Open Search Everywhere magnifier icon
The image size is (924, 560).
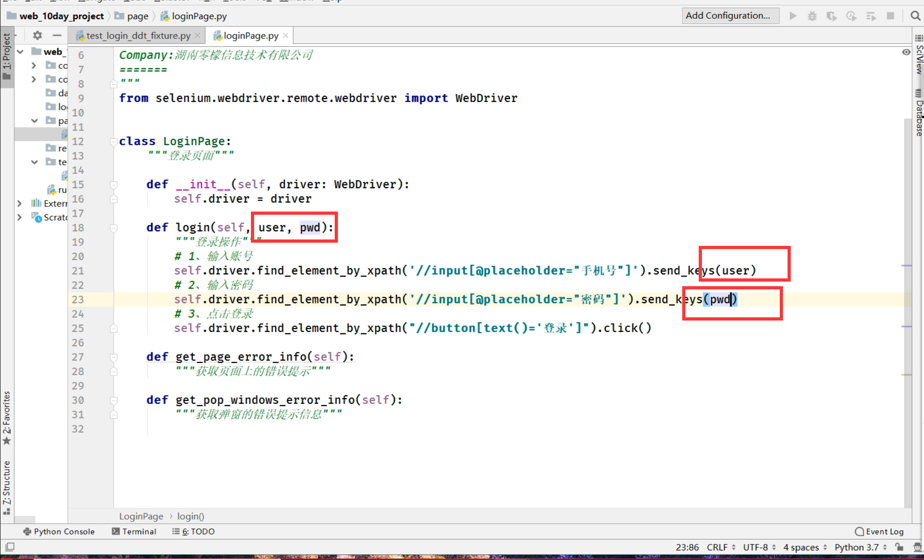pos(915,16)
